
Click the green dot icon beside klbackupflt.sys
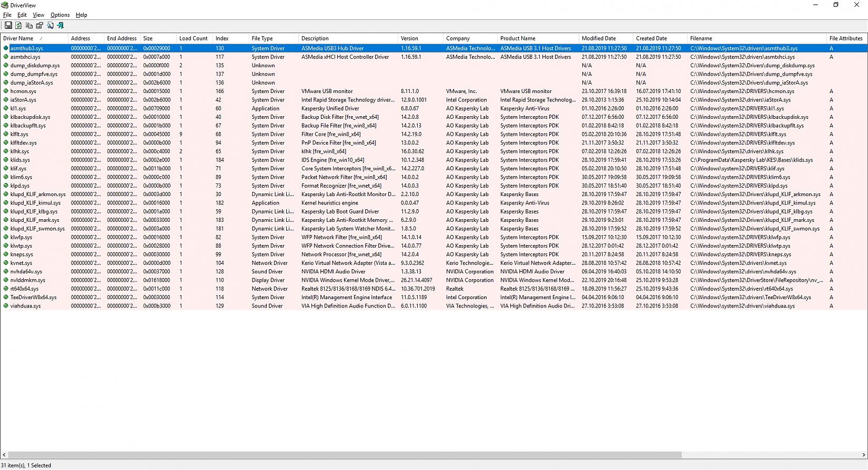[6, 126]
